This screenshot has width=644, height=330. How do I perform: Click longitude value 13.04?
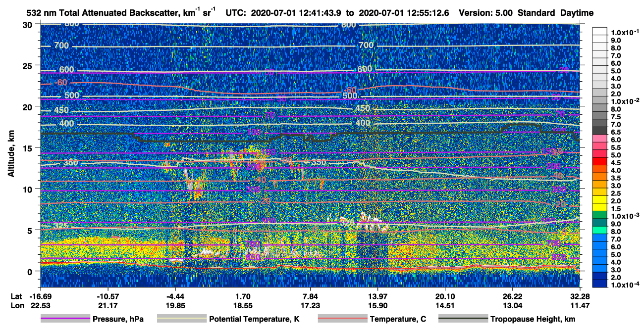click(512, 306)
